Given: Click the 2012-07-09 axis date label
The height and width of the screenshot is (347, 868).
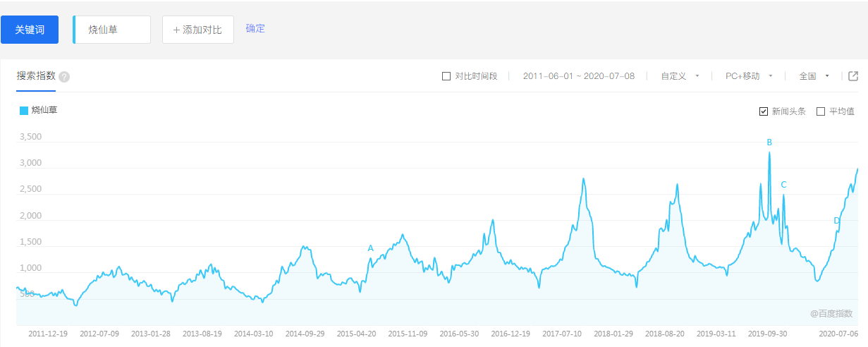Looking at the screenshot, I should pos(99,334).
